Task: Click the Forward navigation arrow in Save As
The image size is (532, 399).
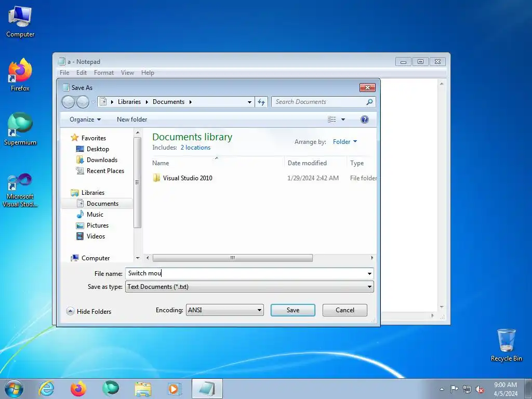Action: [x=83, y=102]
